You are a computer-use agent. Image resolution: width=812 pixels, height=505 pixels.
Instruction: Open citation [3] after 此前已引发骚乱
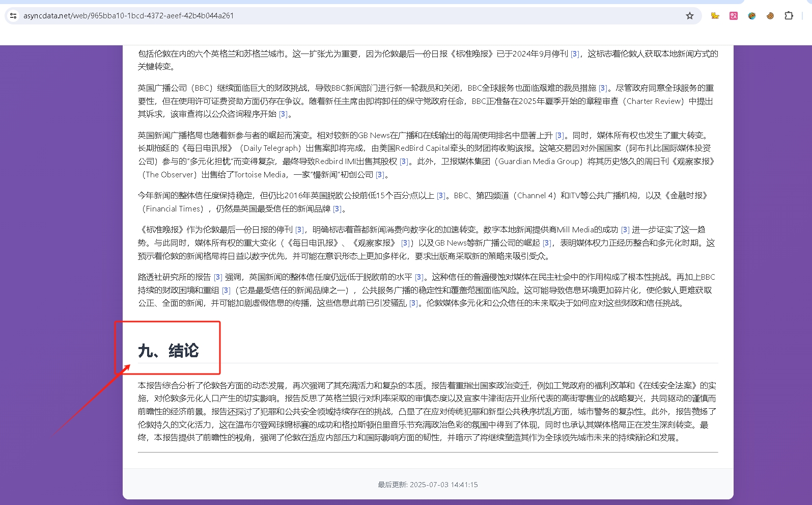[413, 303]
